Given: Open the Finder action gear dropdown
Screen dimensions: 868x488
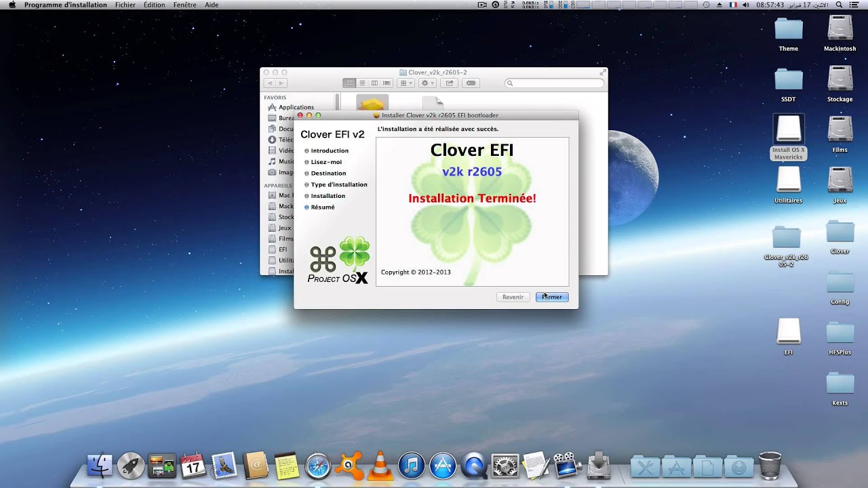Looking at the screenshot, I should [428, 83].
